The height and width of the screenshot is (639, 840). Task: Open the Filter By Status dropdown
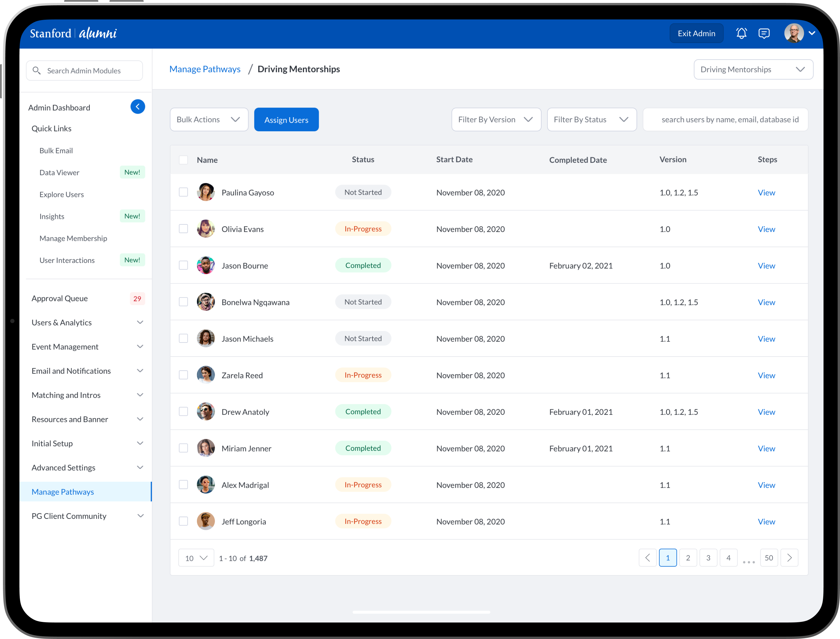click(591, 120)
